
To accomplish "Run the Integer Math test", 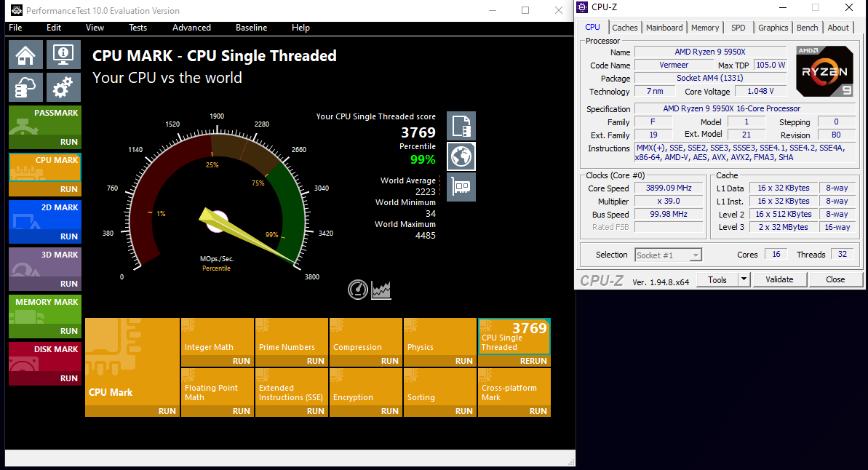I will [x=218, y=361].
